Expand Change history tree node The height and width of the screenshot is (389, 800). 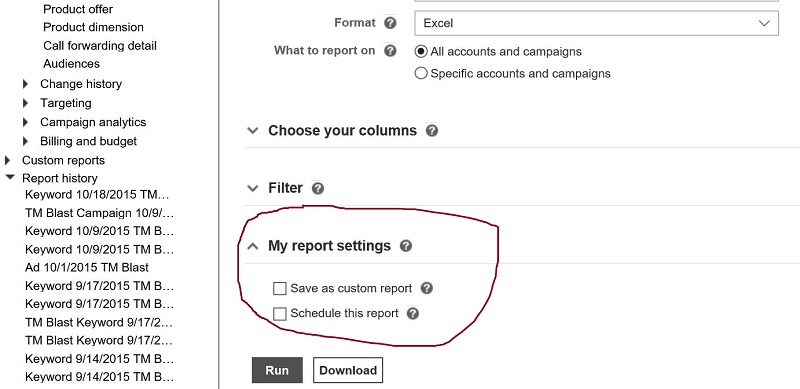tap(26, 84)
